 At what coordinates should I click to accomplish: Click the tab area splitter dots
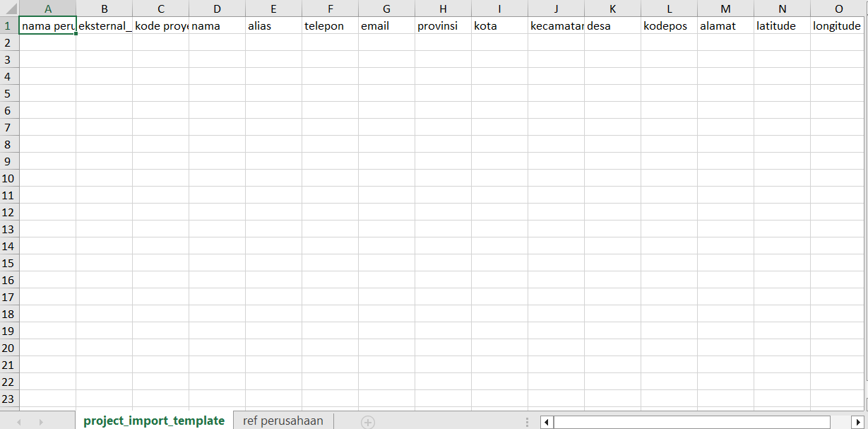(x=527, y=421)
